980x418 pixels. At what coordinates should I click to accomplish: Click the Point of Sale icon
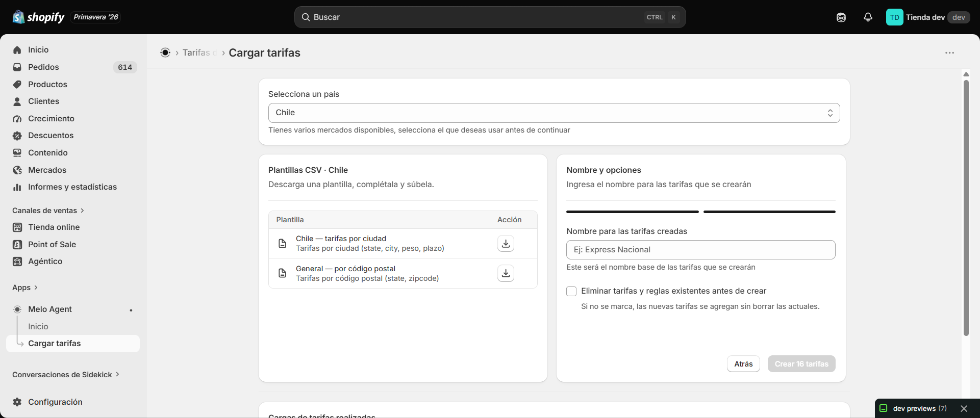17,245
